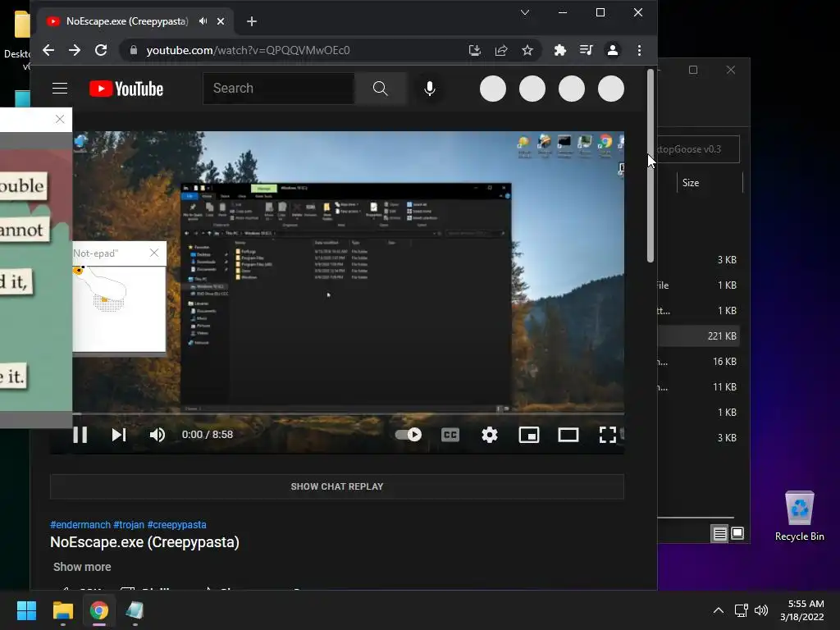Open File Explorer from taskbar
The width and height of the screenshot is (840, 630).
[x=62, y=610]
